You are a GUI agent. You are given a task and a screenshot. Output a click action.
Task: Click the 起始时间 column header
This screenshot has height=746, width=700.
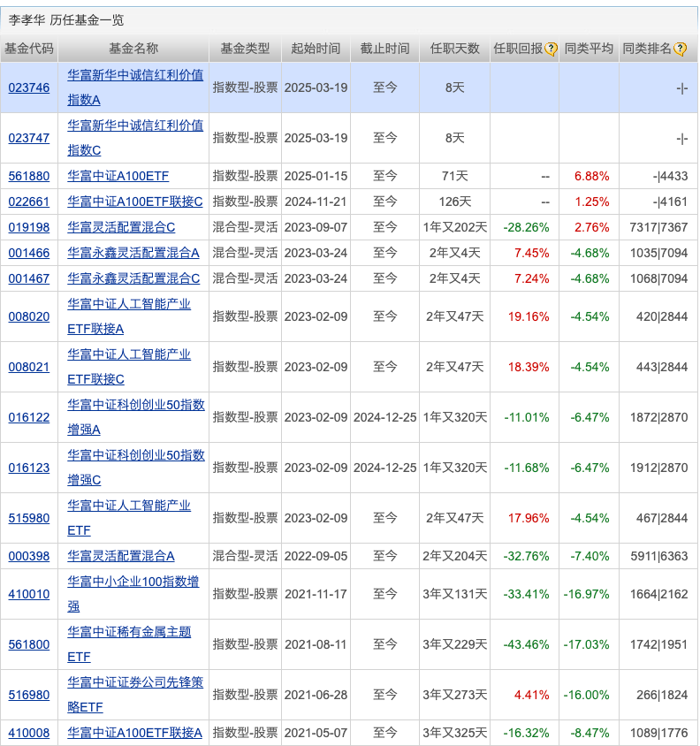316,49
